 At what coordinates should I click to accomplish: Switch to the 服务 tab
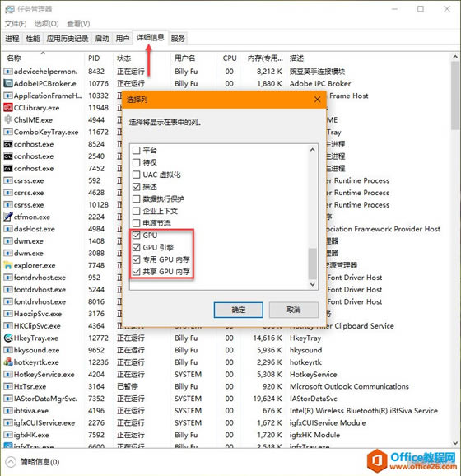[x=178, y=39]
